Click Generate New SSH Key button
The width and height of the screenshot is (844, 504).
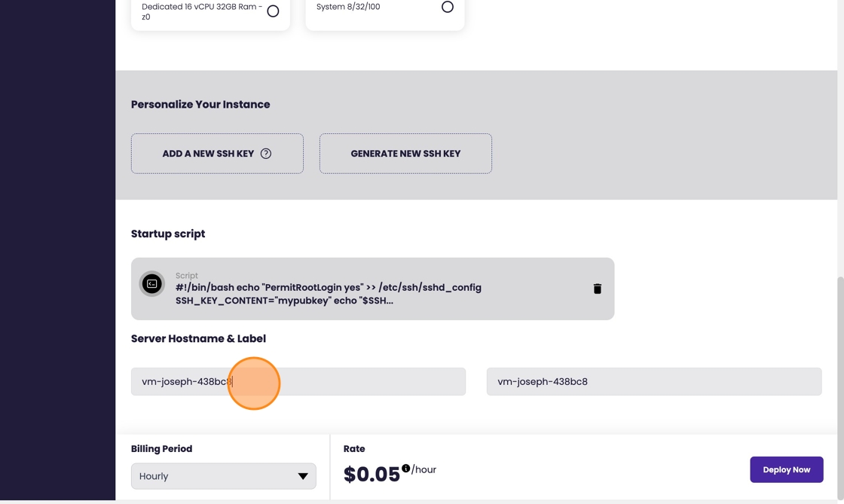point(405,154)
